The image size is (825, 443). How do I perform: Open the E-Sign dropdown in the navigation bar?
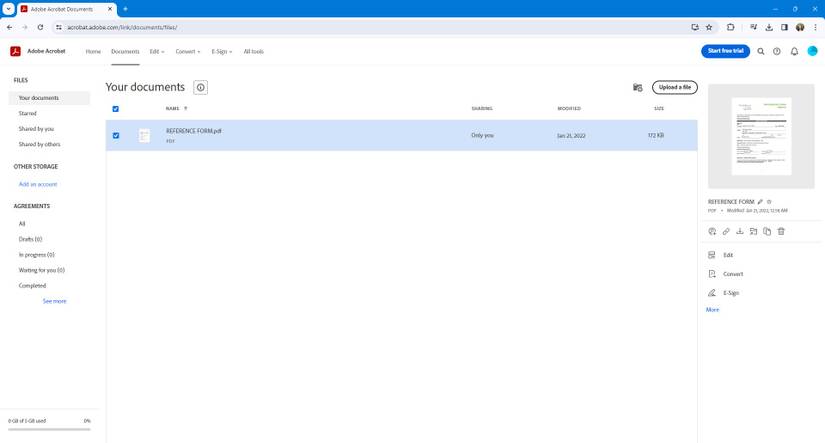point(221,51)
